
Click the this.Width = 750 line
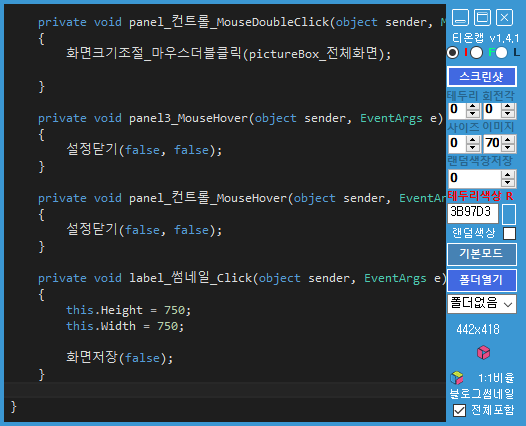pyautogui.click(x=125, y=326)
